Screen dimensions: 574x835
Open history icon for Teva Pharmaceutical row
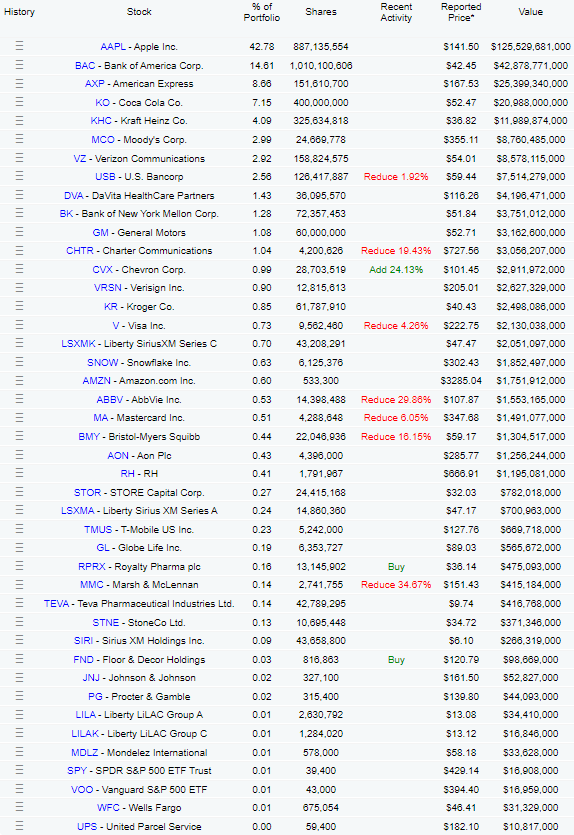(20, 603)
